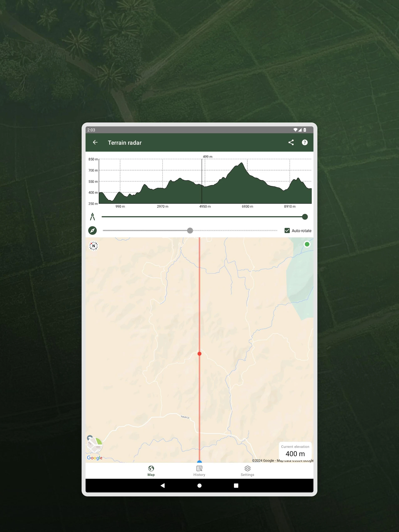The image size is (399, 532).
Task: Click the direction slider handle
Action: point(190,230)
